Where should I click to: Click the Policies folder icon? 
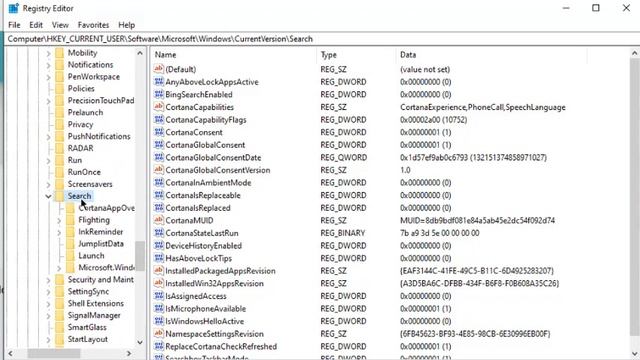point(60,89)
